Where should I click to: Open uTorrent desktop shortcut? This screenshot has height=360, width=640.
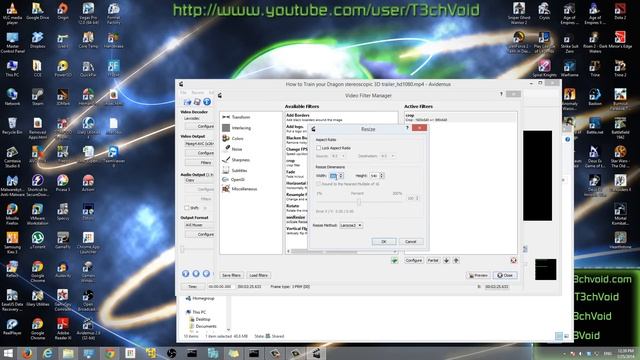coord(38,241)
